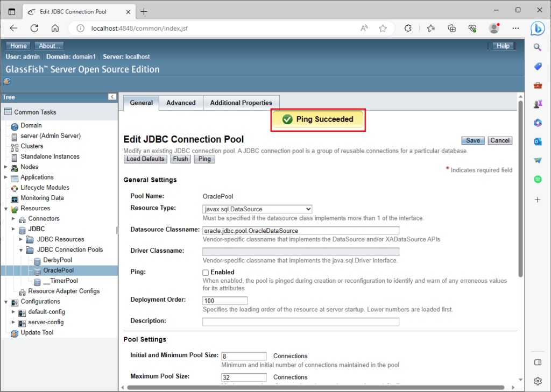Click the Lifecycle Modules icon
This screenshot has height=392, width=551.
15,188
